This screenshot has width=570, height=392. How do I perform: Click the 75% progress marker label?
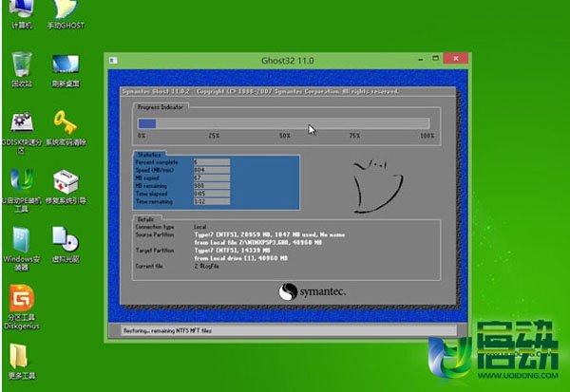[x=354, y=136]
